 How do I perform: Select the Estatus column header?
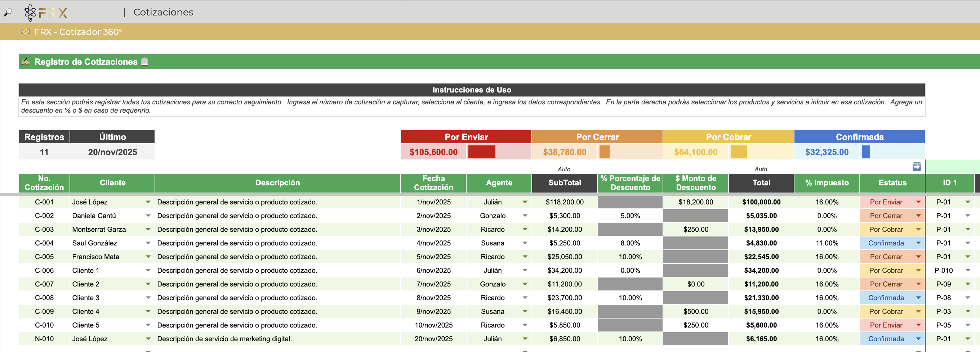pyautogui.click(x=892, y=183)
